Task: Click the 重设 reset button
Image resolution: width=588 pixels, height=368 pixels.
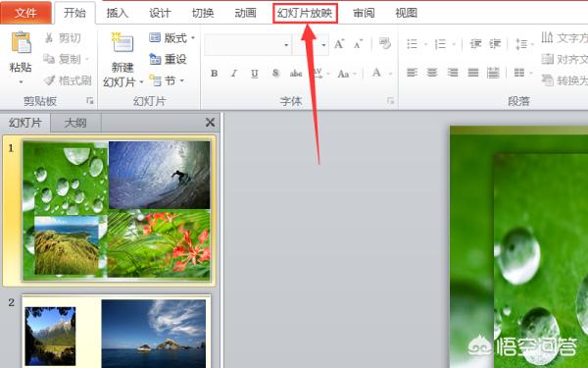Action: [168, 59]
